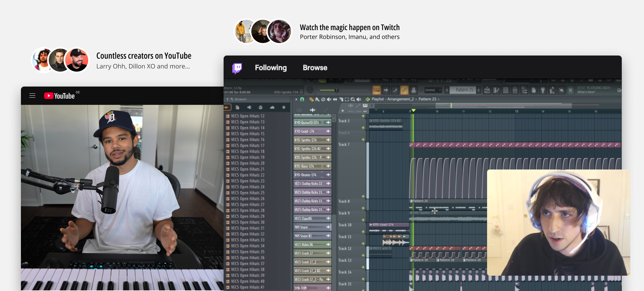Select VEC5 Open Hihats 20 in browser
Image resolution: width=644 pixels, height=291 pixels.
(x=247, y=163)
